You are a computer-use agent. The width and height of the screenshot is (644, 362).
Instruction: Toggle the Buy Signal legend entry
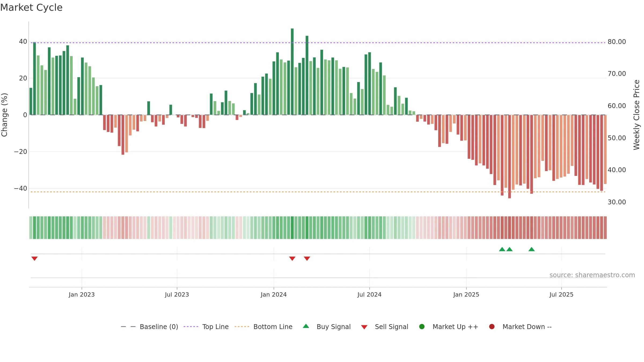[x=327, y=327]
